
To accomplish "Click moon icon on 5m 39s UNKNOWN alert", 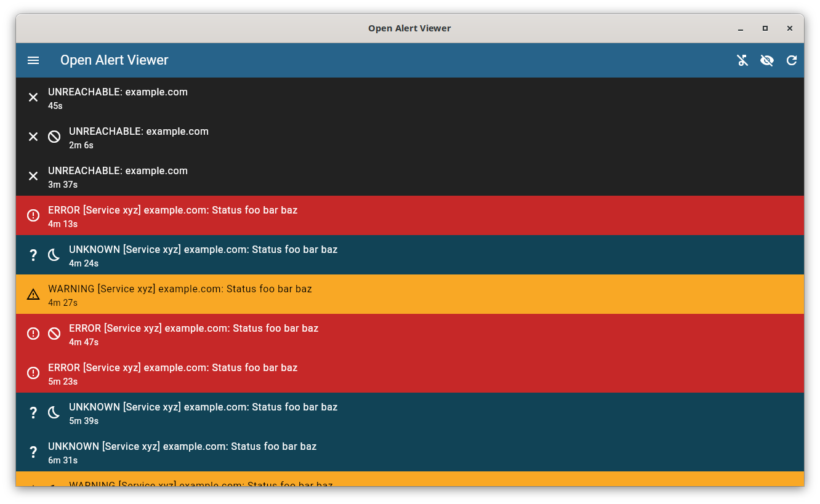I will click(54, 412).
